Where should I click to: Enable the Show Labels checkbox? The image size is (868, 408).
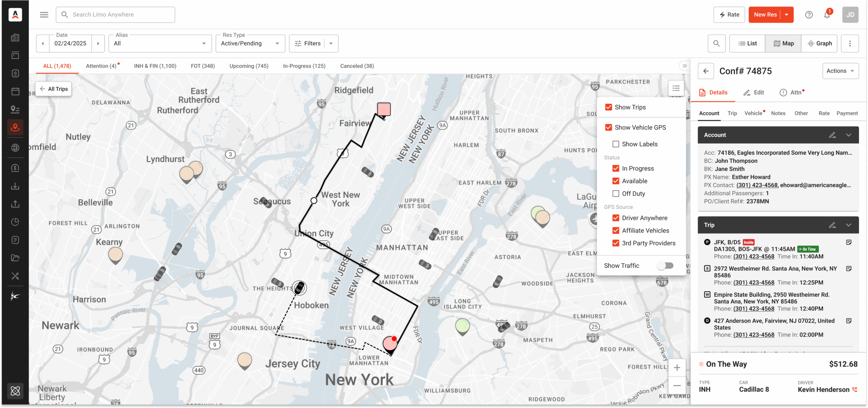(x=616, y=144)
